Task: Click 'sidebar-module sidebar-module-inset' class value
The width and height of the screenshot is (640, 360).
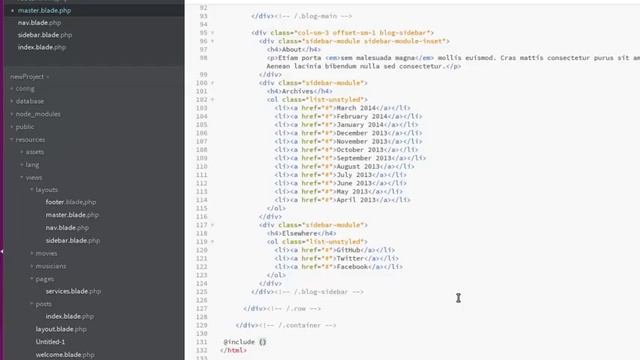Action: (x=374, y=41)
